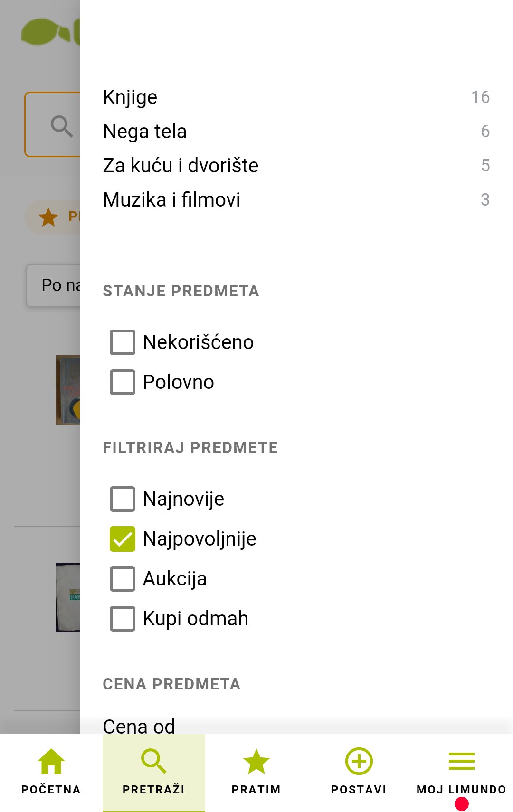Select the Početna home icon
This screenshot has width=513, height=812.
click(50, 761)
